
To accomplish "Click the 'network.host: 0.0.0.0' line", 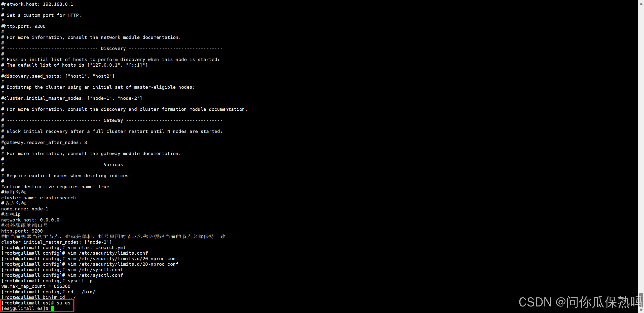I will [30, 220].
